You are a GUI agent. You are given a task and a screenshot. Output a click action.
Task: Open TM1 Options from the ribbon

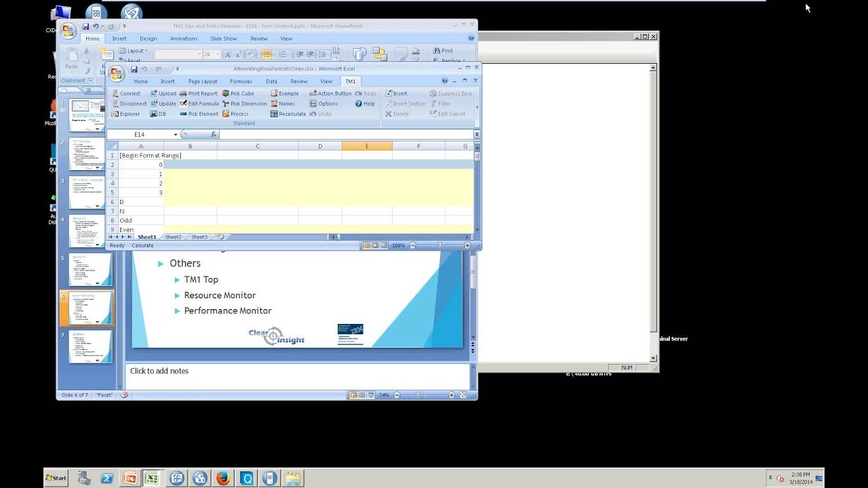pos(323,104)
